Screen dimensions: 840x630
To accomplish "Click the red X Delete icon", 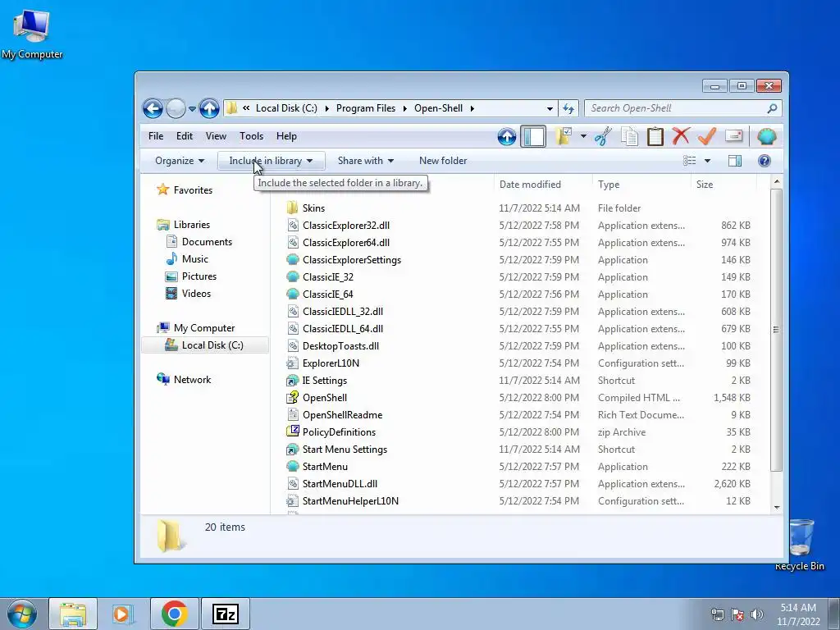I will [x=680, y=136].
